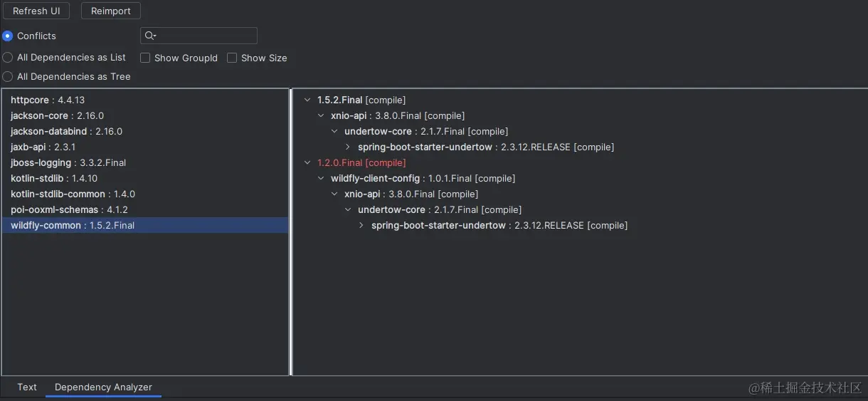
Task: Enable the Show Size checkbox
Action: (232, 58)
